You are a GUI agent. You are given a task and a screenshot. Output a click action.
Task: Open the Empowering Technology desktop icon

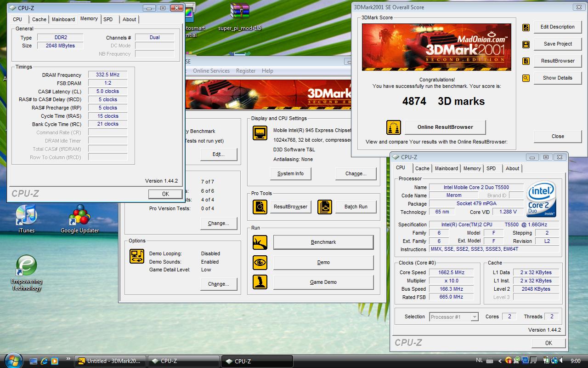point(26,273)
